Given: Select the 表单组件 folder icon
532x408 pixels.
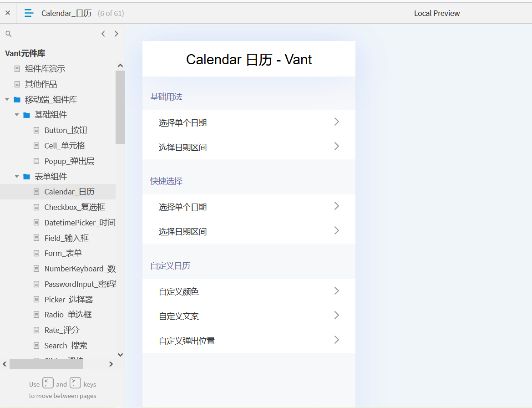Looking at the screenshot, I should [x=26, y=177].
